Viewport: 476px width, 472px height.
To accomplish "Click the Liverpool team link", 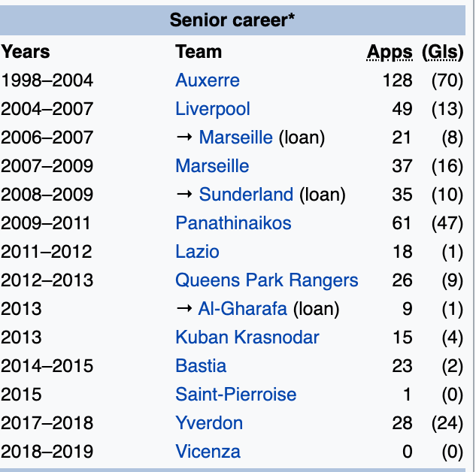I will click(x=213, y=109).
